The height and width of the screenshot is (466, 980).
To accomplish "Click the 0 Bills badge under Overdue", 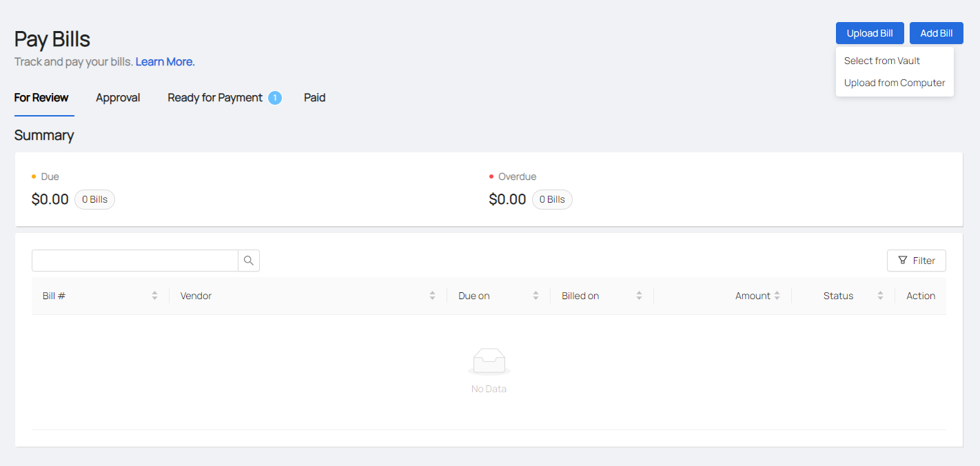I will pyautogui.click(x=552, y=200).
